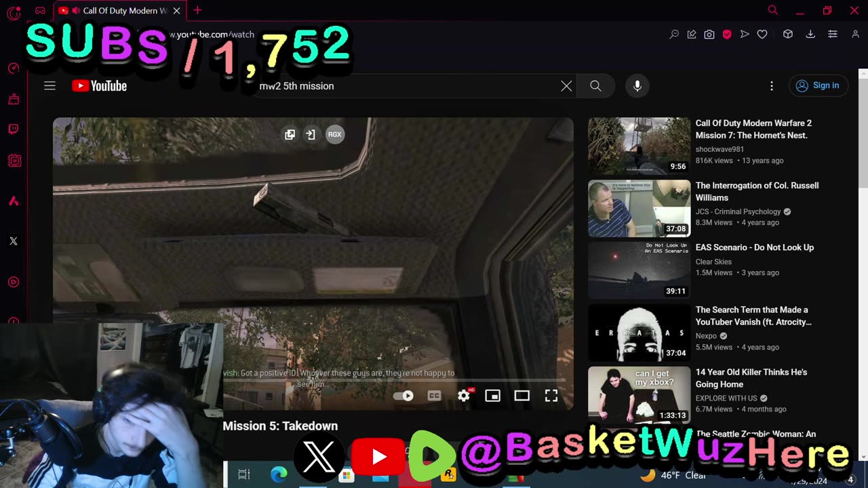868x488 pixels.
Task: Open YouTube three-dot settings menu
Action: point(772,86)
